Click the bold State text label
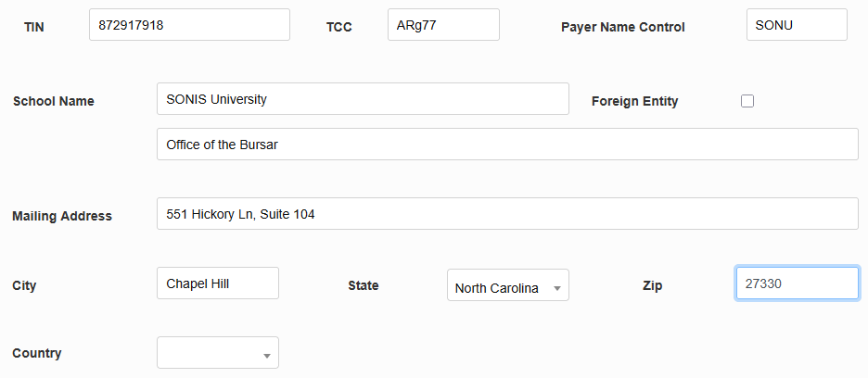 point(364,285)
